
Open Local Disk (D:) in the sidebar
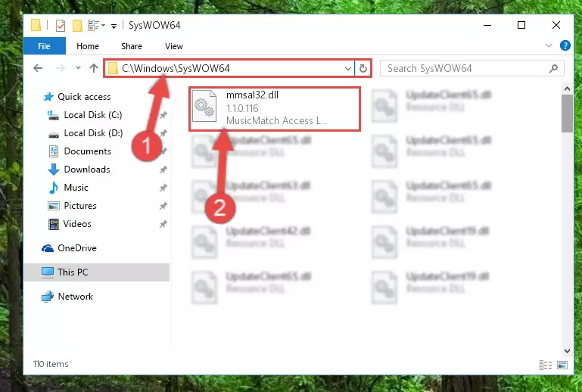93,133
